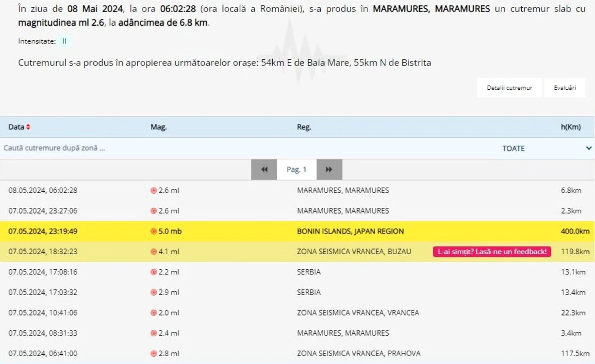Open Evaluări tab

tap(565, 88)
